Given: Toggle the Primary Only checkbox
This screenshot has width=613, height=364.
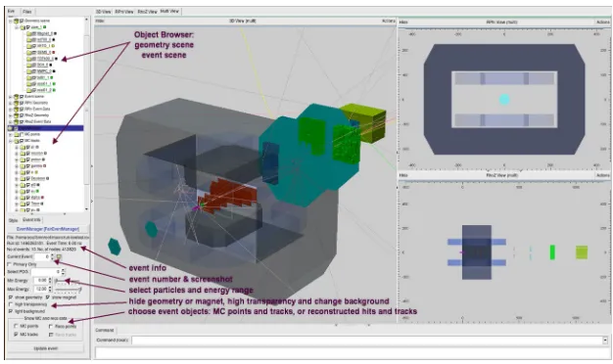Looking at the screenshot, I should (10, 264).
